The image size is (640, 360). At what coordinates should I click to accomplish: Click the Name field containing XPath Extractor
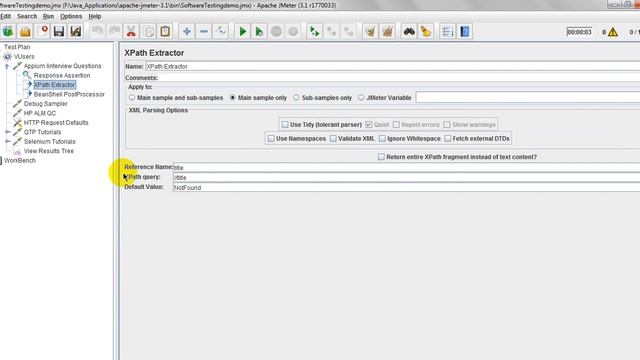pos(393,66)
